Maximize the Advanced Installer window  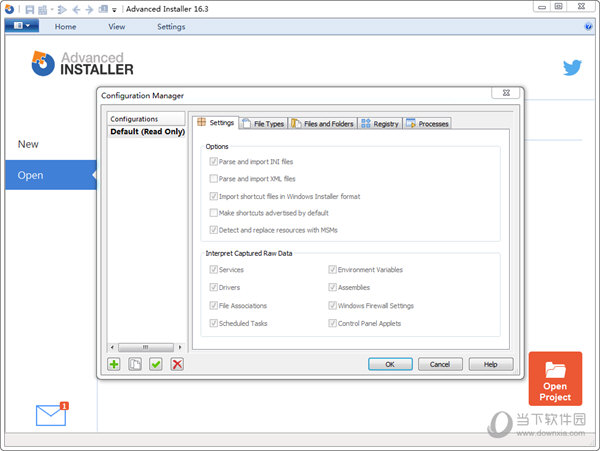[x=558, y=7]
